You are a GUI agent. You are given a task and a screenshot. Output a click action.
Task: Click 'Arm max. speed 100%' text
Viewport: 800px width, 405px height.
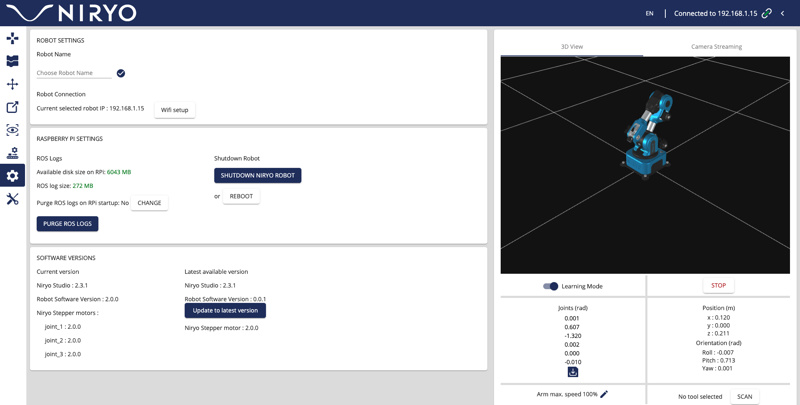click(567, 394)
